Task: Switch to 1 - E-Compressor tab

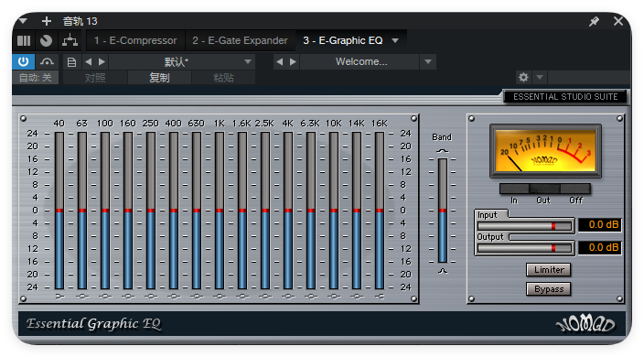Action: tap(135, 40)
